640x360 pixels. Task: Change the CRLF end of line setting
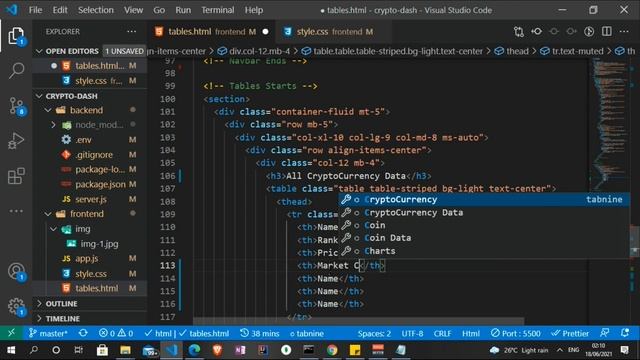[442, 333]
